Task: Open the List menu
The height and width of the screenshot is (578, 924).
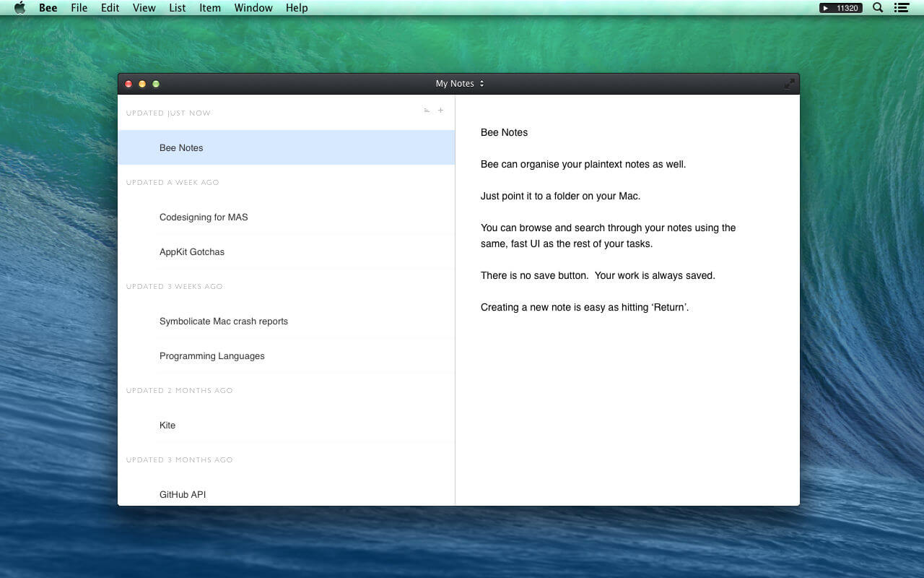Action: 177,8
